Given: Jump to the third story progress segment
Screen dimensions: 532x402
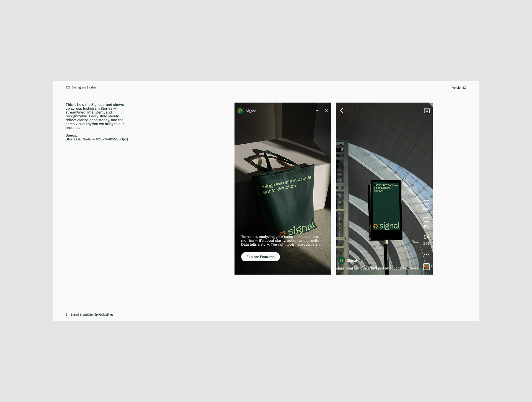Looking at the screenshot, I should click(x=314, y=105).
